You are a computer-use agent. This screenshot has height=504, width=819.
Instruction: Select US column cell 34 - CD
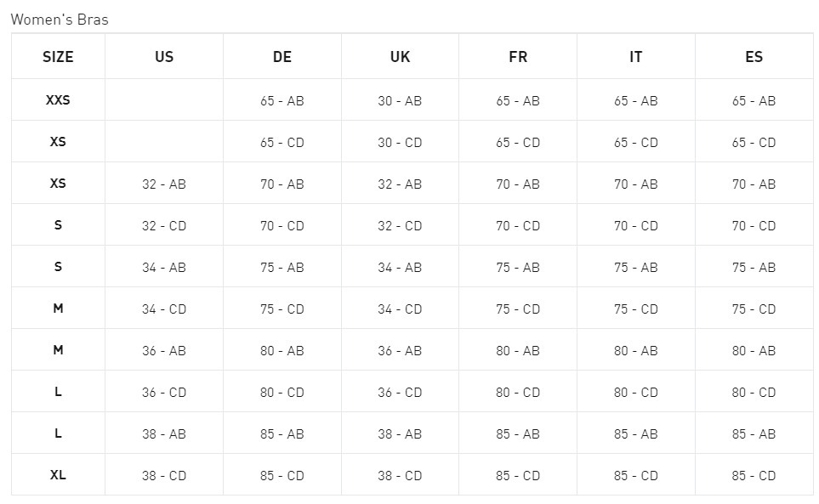[x=164, y=309]
